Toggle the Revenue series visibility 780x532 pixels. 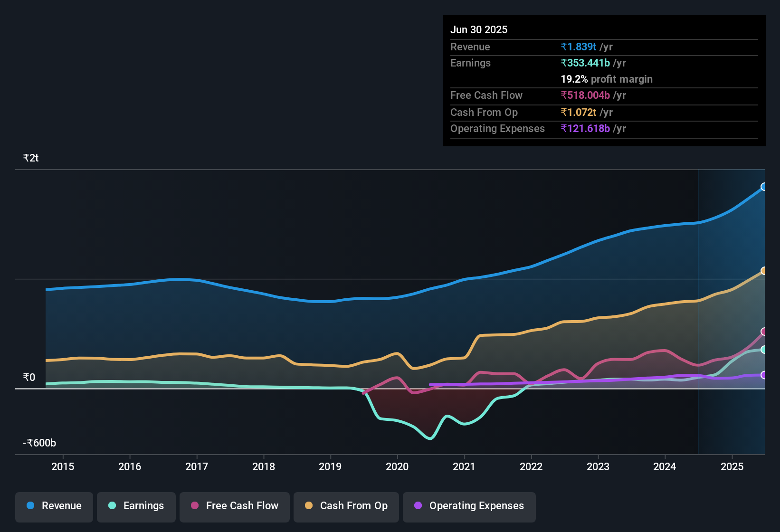tap(54, 506)
